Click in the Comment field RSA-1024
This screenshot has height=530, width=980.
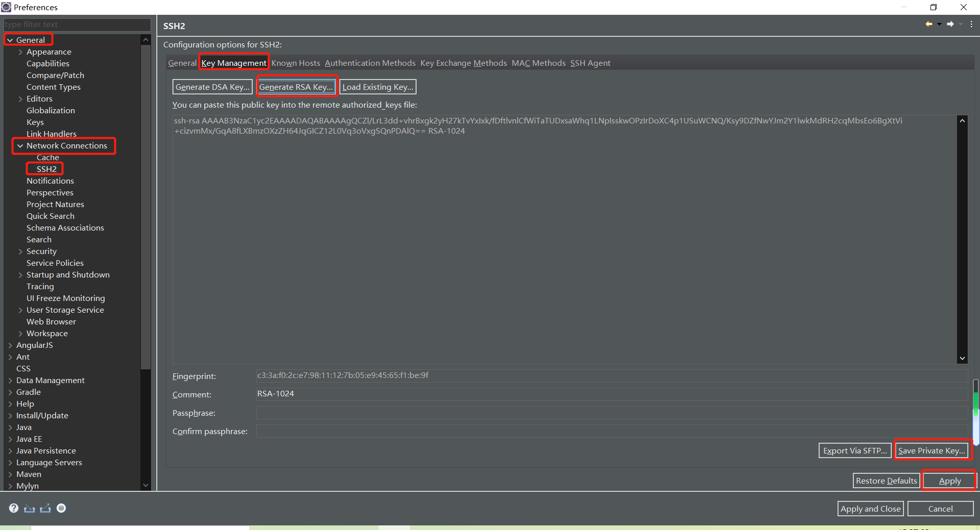(611, 394)
